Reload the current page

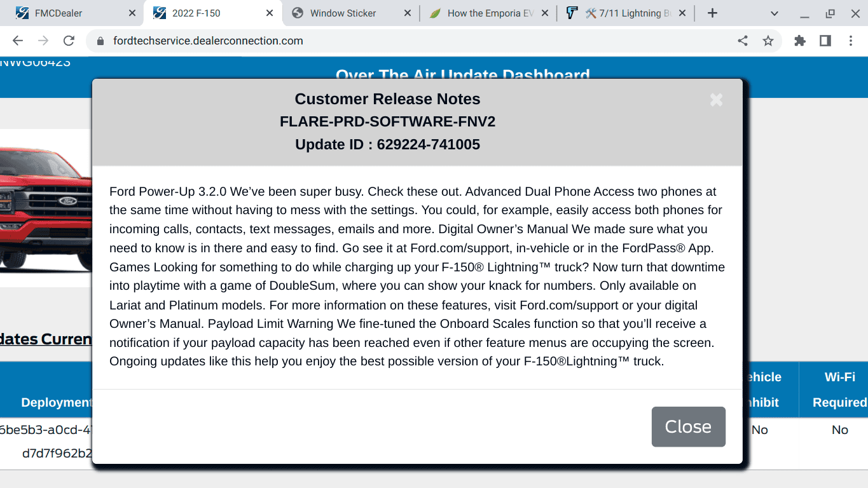coord(69,41)
